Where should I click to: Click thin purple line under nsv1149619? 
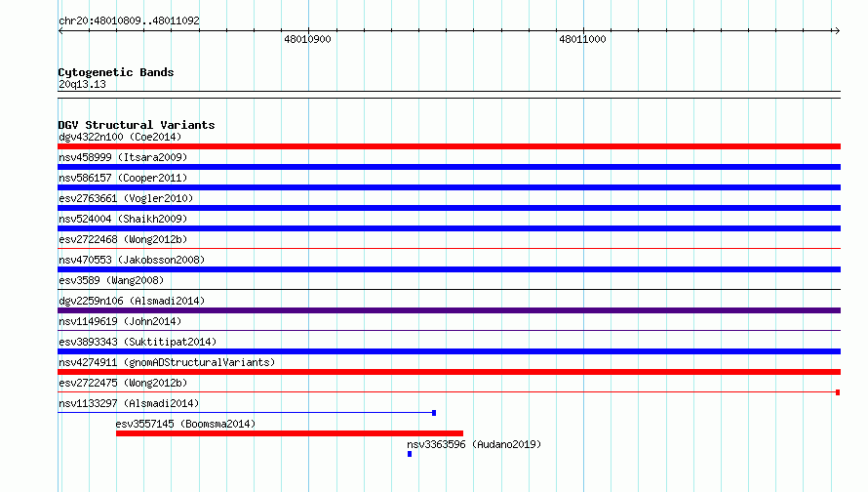point(449,330)
